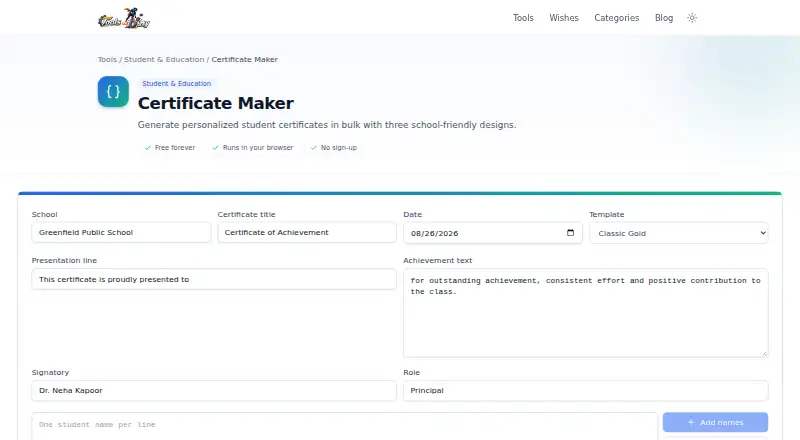Click the Student & Education category badge
This screenshot has height=440, width=800.
click(x=177, y=83)
